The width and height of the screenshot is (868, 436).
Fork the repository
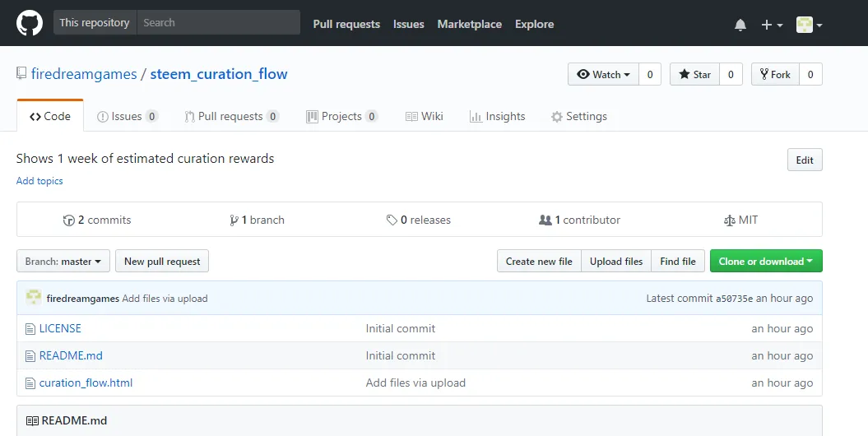775,74
